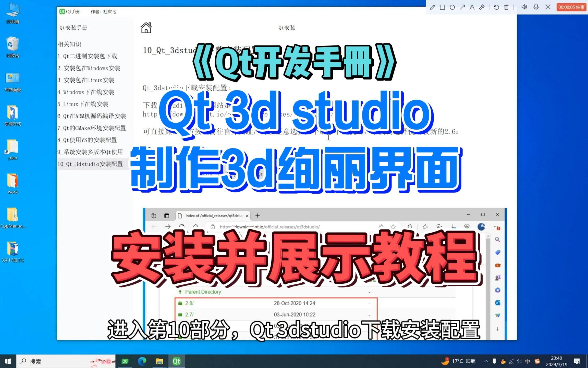Toggle the system speaker recording
Image resolution: width=588 pixels, height=368 pixels.
click(524, 7)
